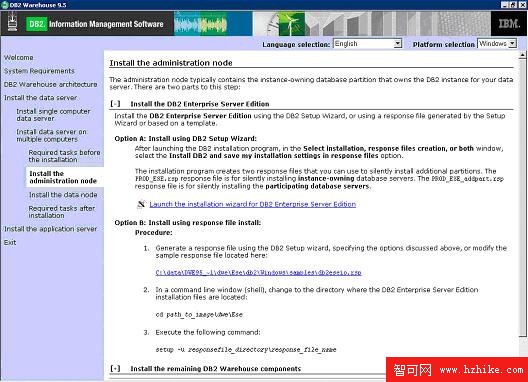The image size is (528, 382).
Task: Minimize the DB2 Warehouse window
Action: (504, 5)
